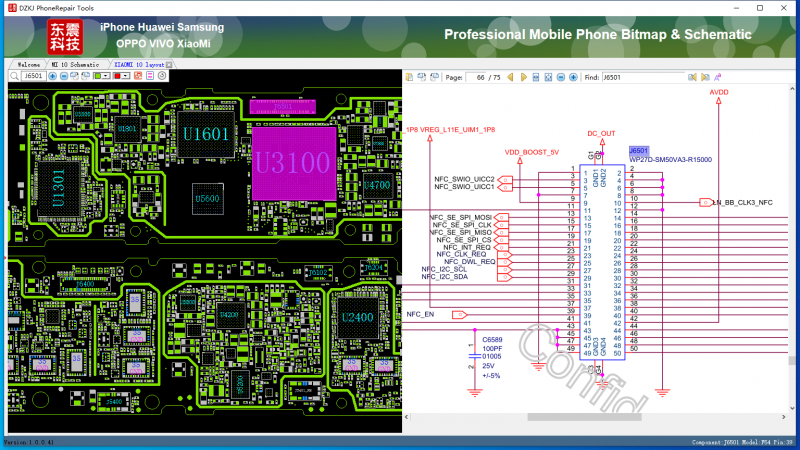The height and width of the screenshot is (450, 800).
Task: Click the green color swatch in layout toolbar
Action: pyautogui.click(x=98, y=76)
